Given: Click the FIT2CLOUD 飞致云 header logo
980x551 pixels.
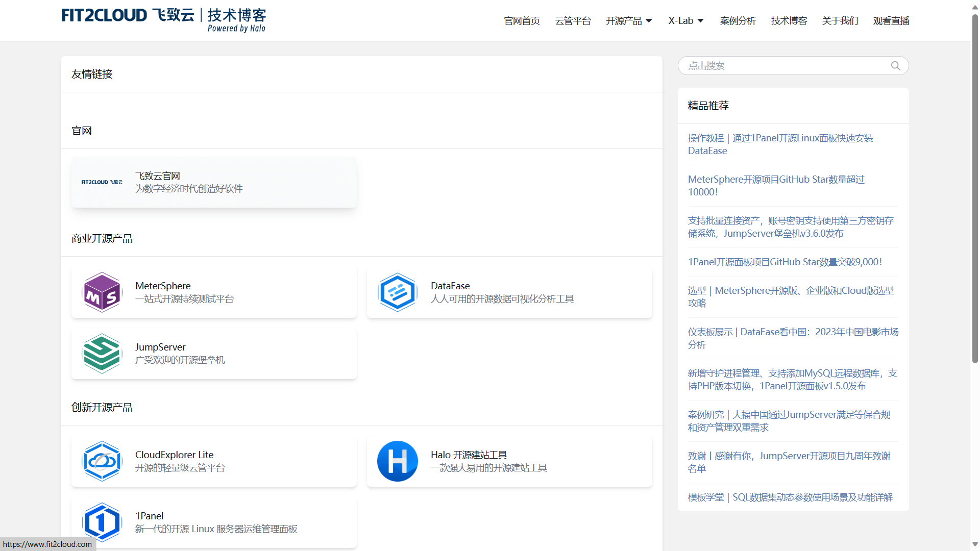Looking at the screenshot, I should point(163,20).
